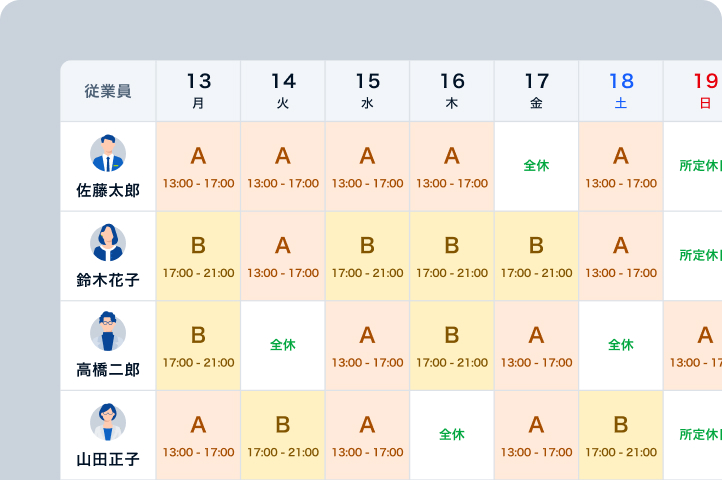
Task: Open 鈴木花子's Tuesday A shift
Action: pyautogui.click(x=283, y=256)
